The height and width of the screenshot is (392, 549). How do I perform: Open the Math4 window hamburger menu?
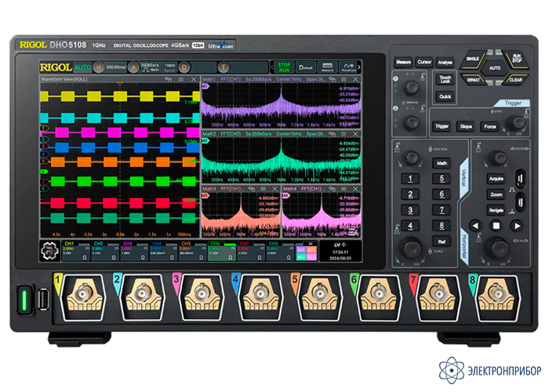tap(344, 189)
